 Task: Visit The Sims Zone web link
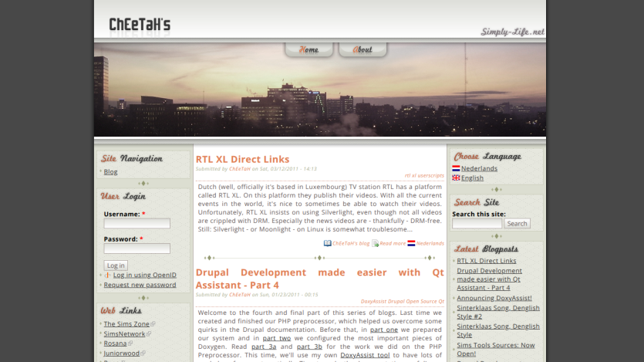(126, 323)
